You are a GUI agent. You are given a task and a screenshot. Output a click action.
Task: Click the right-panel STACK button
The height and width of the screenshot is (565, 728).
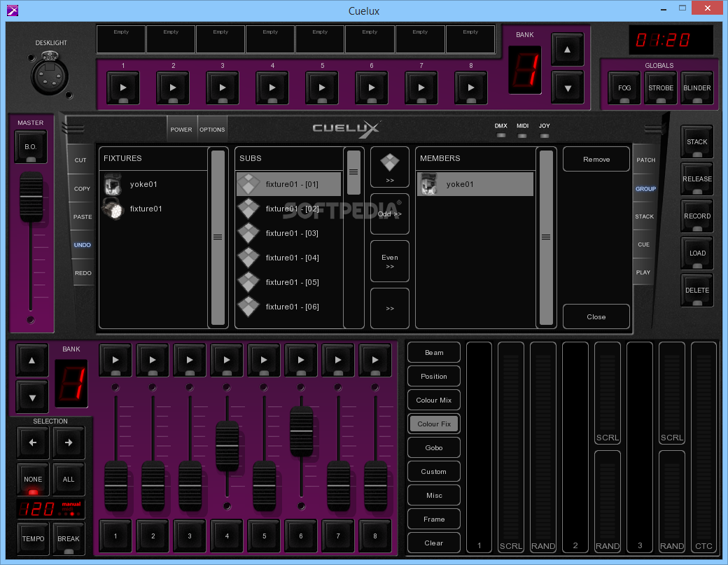pos(697,141)
